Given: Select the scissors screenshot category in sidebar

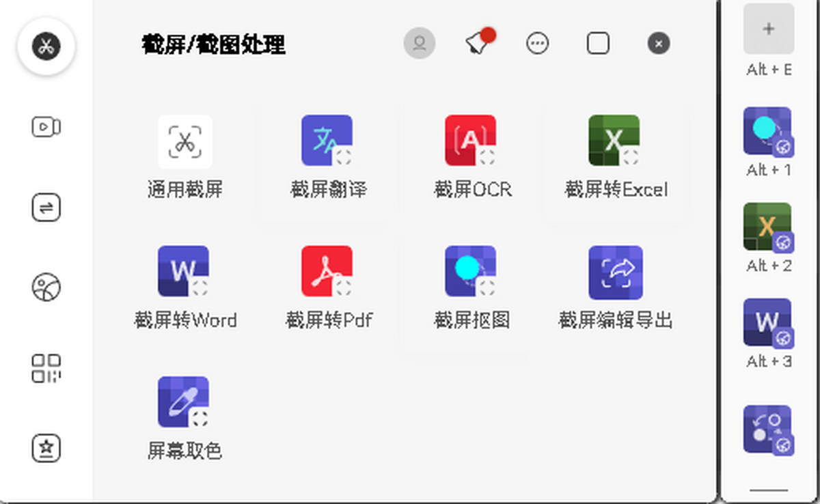Looking at the screenshot, I should tap(46, 46).
